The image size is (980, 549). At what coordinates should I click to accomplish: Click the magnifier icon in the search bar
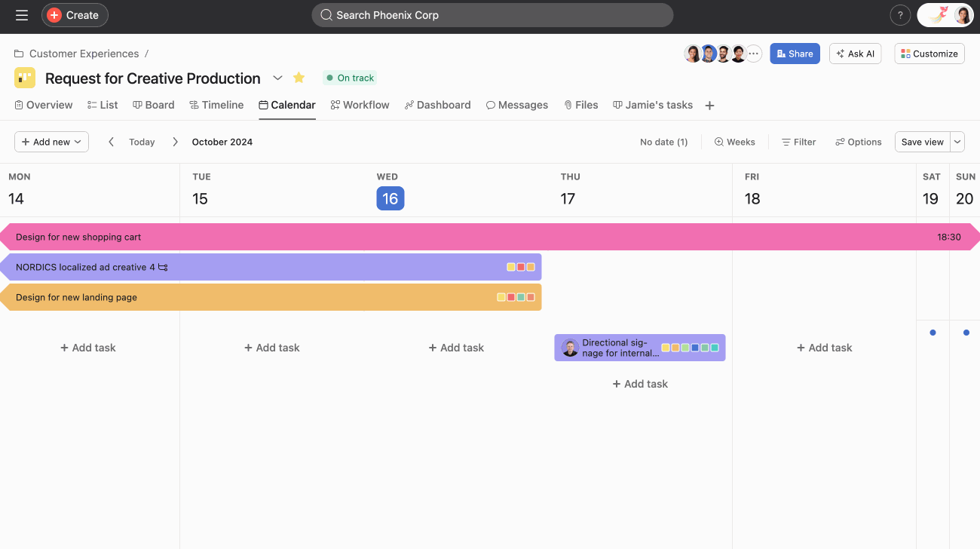click(326, 14)
